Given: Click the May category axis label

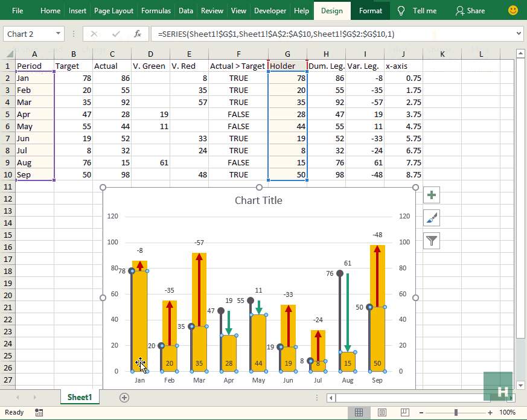Looking at the screenshot, I should [258, 380].
